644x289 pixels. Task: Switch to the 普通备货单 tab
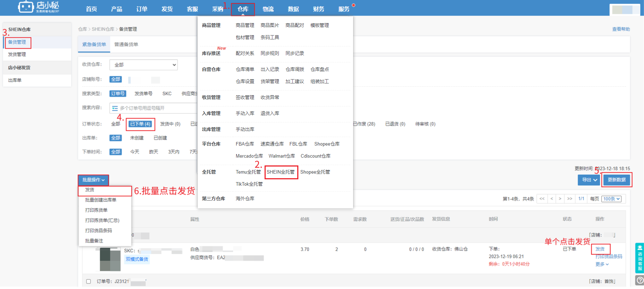pos(126,44)
